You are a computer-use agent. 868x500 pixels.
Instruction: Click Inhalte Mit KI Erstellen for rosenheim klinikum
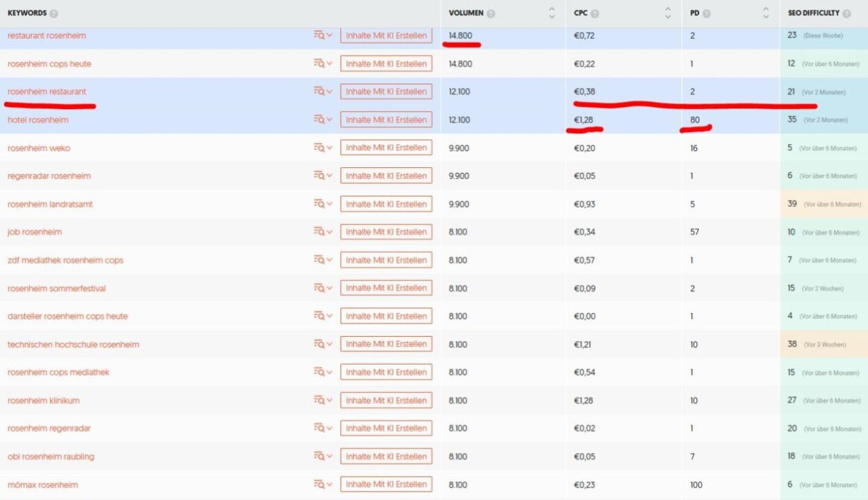point(386,401)
